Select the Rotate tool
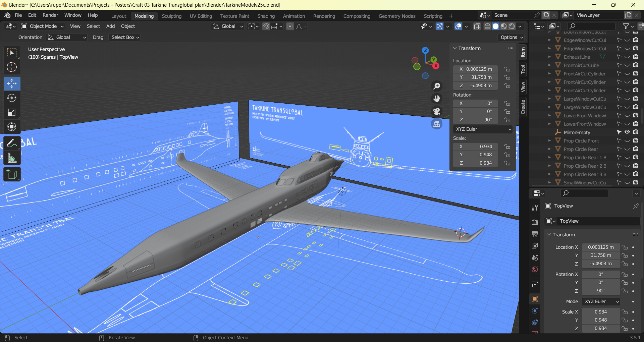The height and width of the screenshot is (342, 644). pos(12,98)
